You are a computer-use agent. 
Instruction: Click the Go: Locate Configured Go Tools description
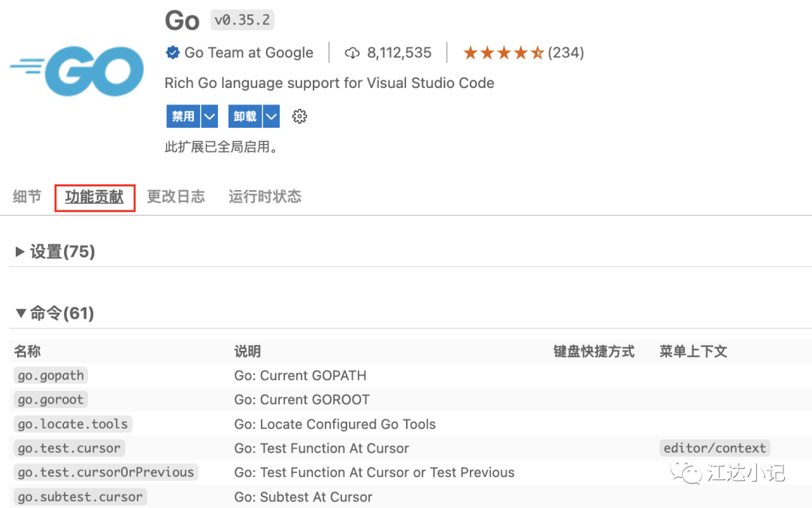(x=335, y=424)
